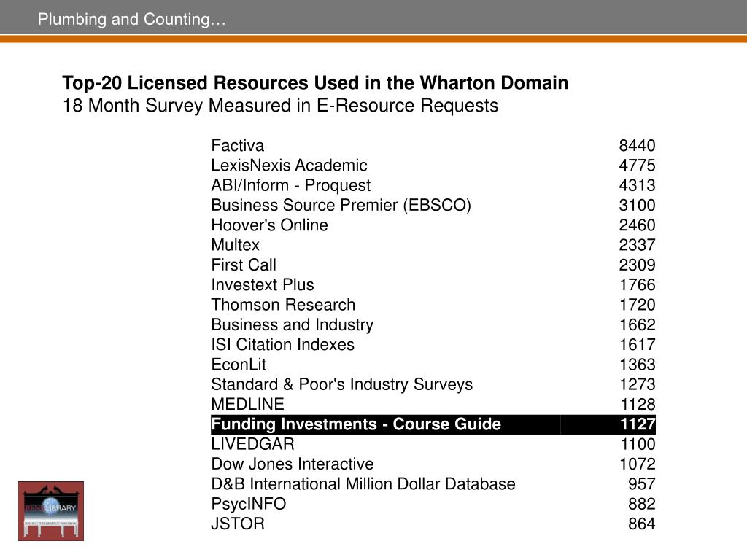The image size is (747, 560).
Task: Select the Business and Industry entry
Action: click(x=292, y=324)
